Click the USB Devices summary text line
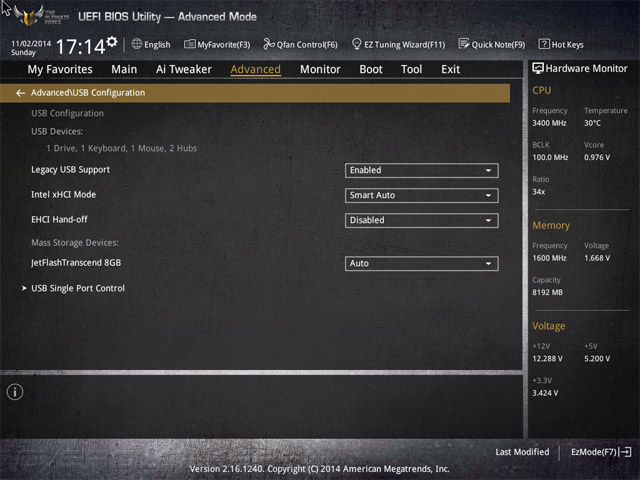Screen dimensions: 640x480 click(x=122, y=148)
